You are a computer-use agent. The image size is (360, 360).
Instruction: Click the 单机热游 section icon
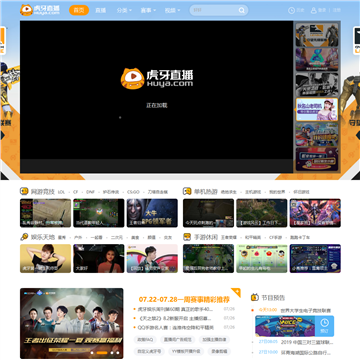point(187,191)
